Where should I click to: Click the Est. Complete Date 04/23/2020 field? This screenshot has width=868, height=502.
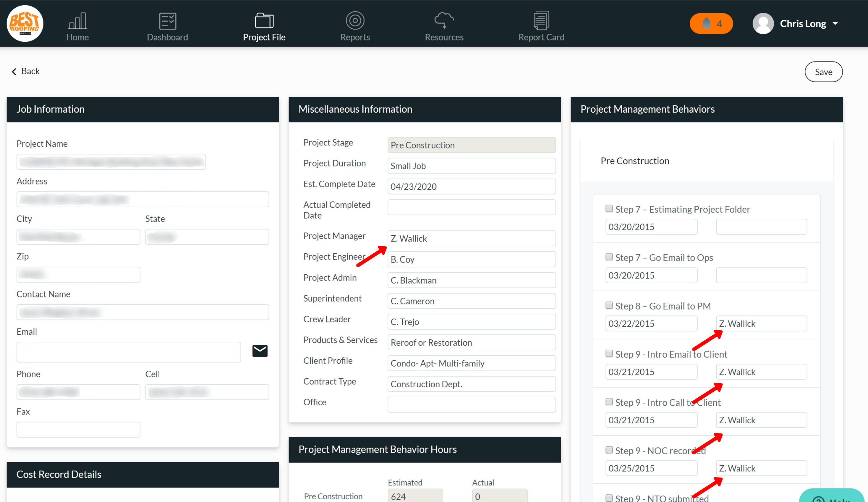pos(472,186)
